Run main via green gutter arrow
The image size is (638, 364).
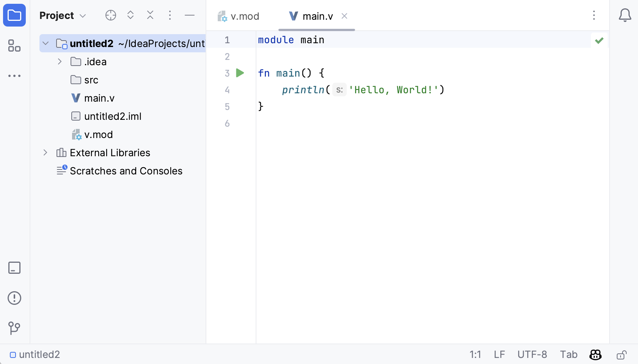click(x=240, y=73)
